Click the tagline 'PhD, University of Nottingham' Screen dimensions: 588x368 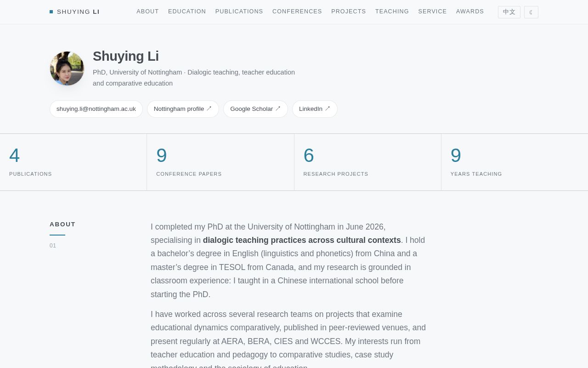(x=137, y=72)
